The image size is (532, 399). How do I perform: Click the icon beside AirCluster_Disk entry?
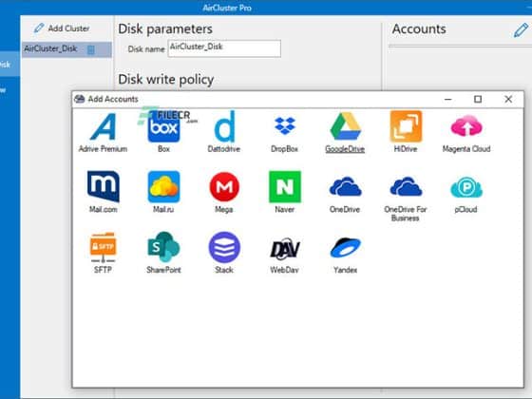(x=91, y=49)
